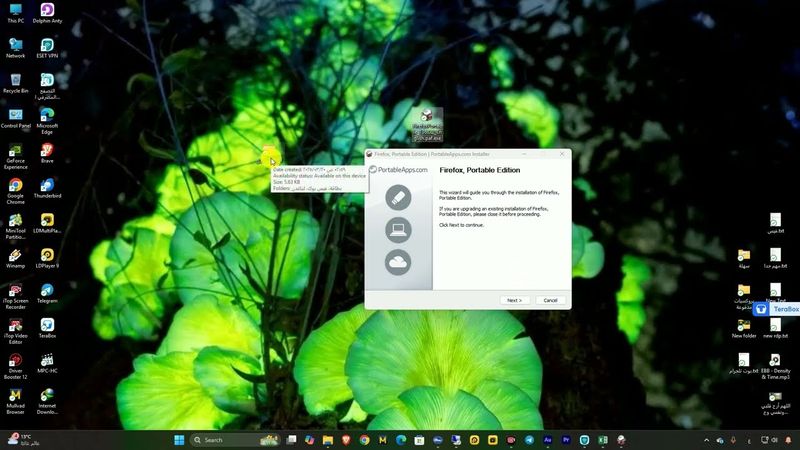
Task: Click the taskbar Search box
Action: (240, 439)
